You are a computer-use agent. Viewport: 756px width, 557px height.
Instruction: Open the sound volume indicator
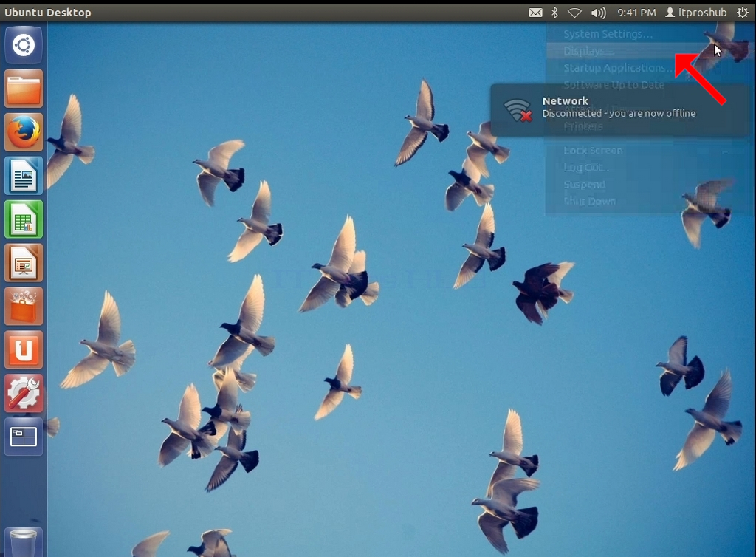598,13
